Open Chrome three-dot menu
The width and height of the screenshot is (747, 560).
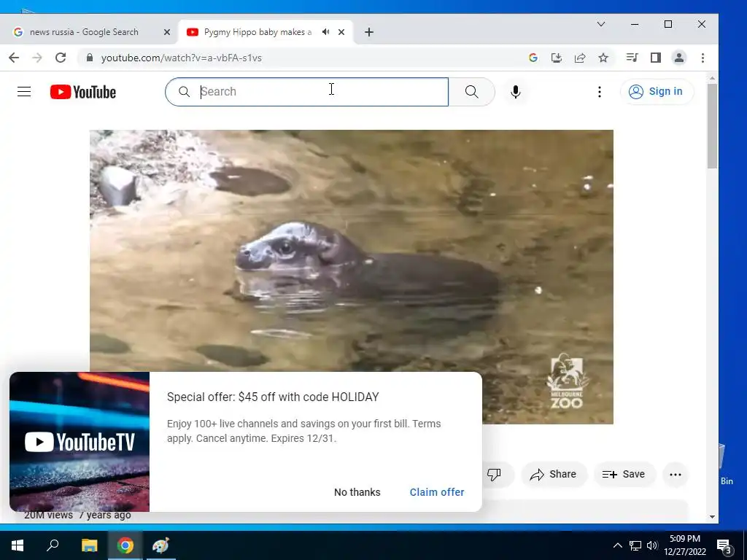(703, 58)
